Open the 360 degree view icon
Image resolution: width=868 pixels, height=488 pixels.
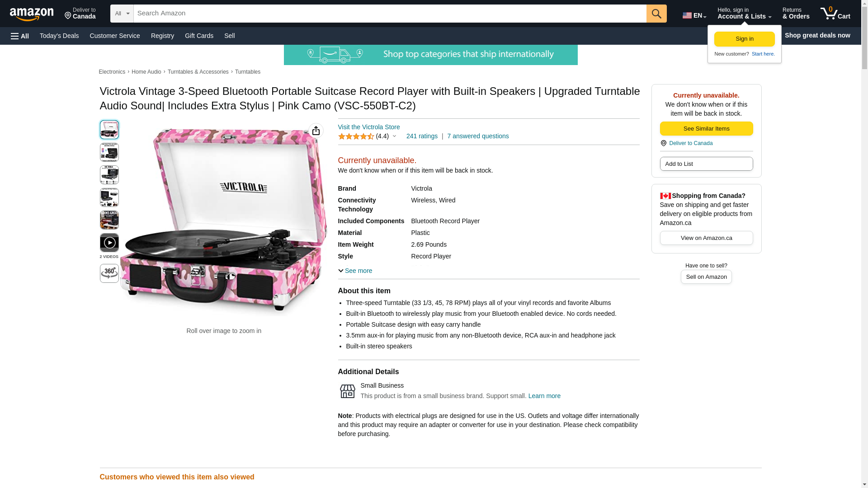pos(109,273)
